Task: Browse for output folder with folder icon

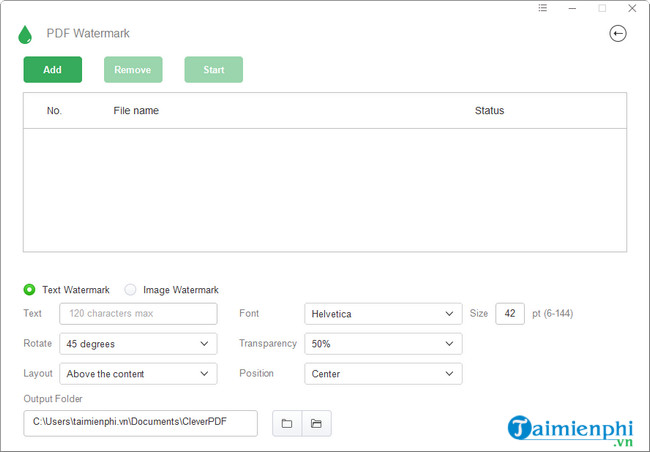Action: click(x=287, y=423)
